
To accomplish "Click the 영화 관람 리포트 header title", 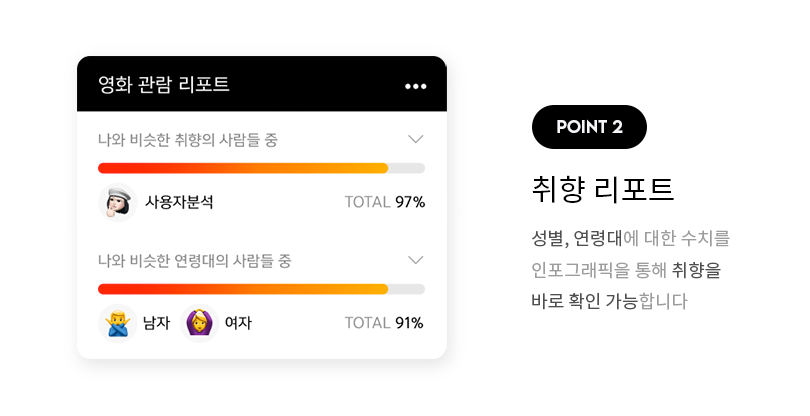I will point(164,84).
